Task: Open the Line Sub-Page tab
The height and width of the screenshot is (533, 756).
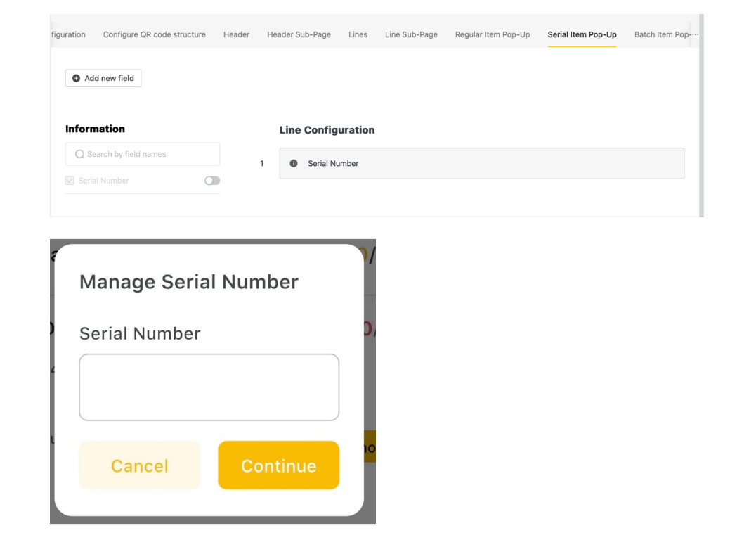Action: 411,34
